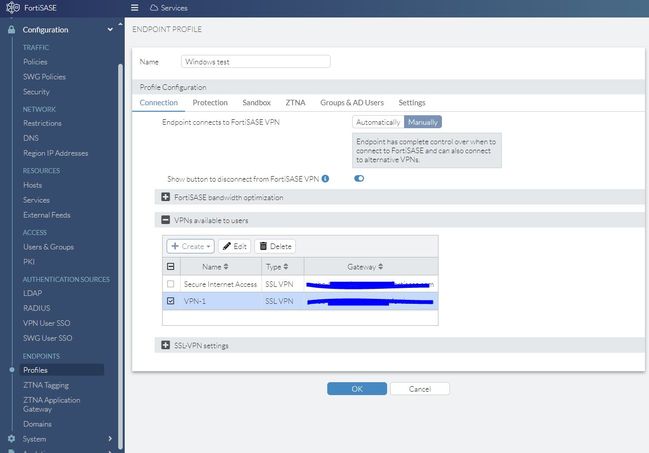
Task: Open Users & Groups in sidebar
Action: click(x=48, y=247)
